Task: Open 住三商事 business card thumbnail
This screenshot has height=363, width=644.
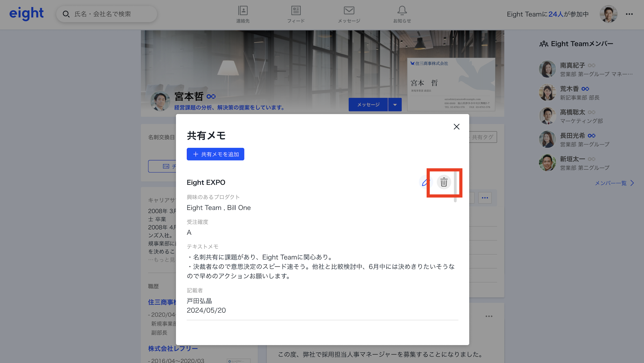Action: click(451, 84)
